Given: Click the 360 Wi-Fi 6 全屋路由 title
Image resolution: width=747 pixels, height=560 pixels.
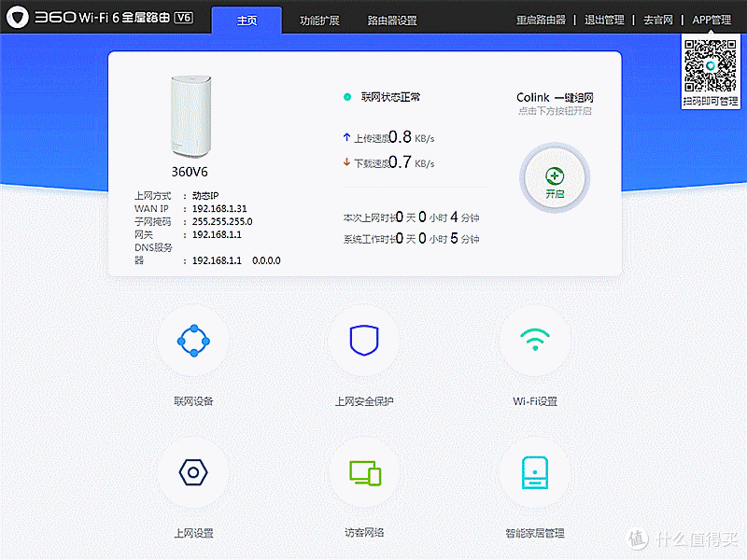Looking at the screenshot, I should [x=114, y=18].
